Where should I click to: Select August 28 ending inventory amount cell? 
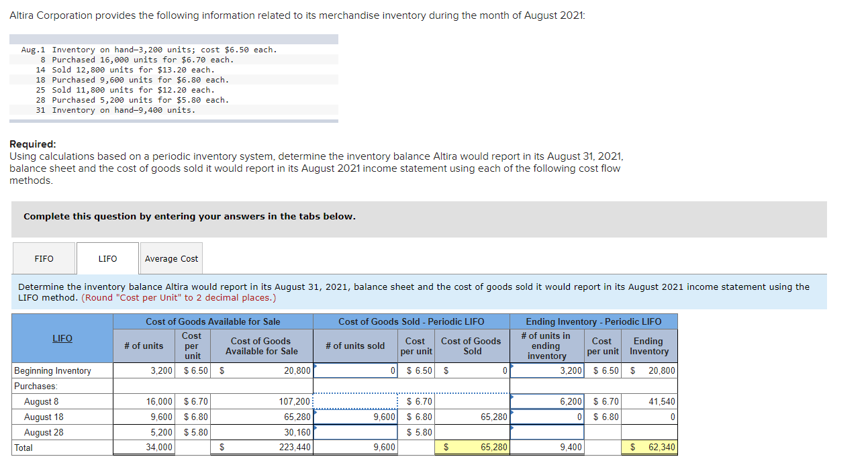(x=649, y=432)
